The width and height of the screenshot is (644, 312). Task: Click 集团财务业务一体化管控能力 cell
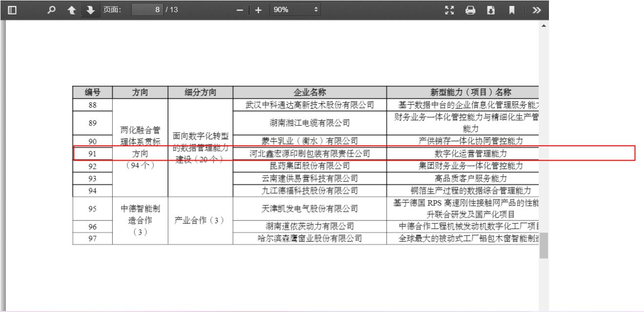[x=462, y=166]
